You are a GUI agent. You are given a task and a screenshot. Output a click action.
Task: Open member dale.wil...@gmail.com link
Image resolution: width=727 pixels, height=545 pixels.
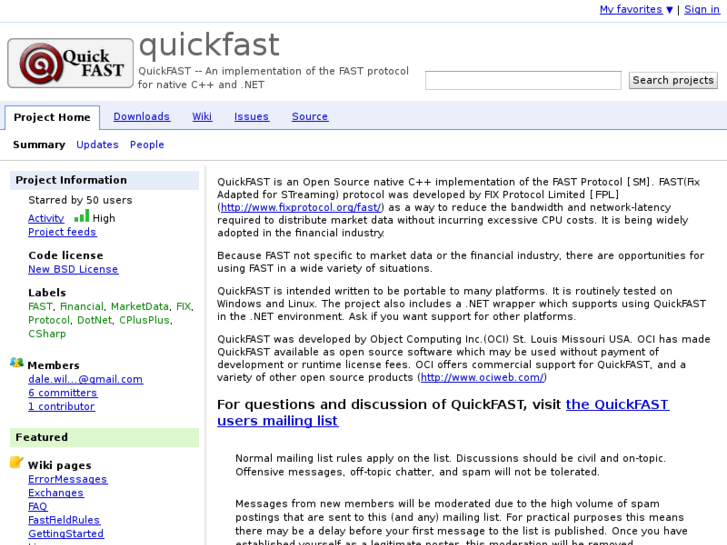point(85,379)
